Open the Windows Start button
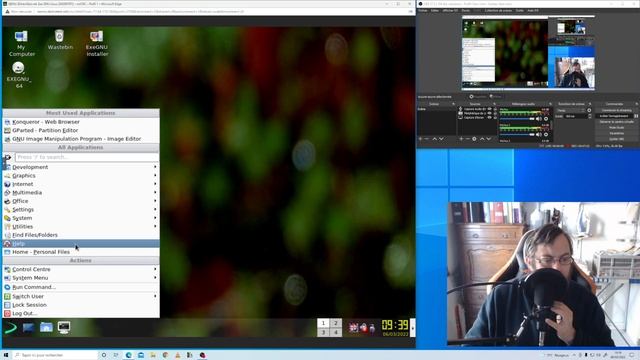Screen dimensions: 640x360 coord(6,355)
